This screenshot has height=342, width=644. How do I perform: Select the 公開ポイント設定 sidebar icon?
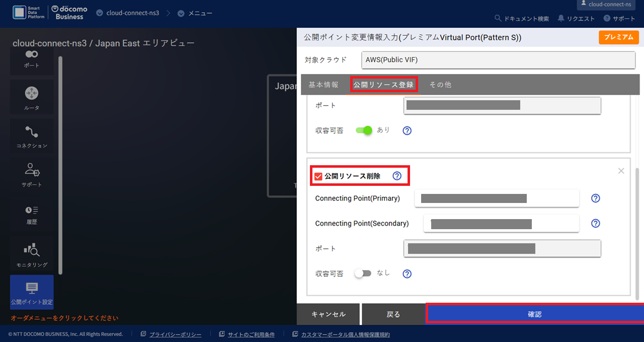tap(32, 292)
